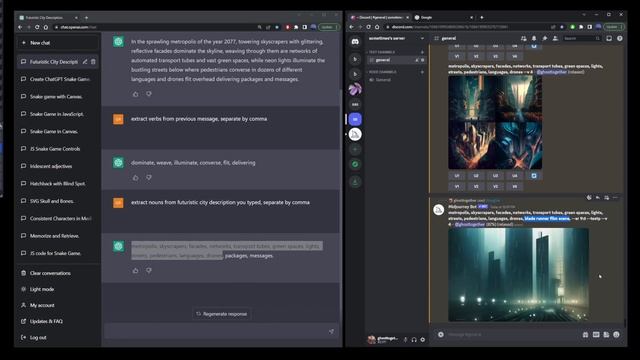The height and width of the screenshot is (360, 640).
Task: Go back in the Discord browser window
Action: click(352, 27)
